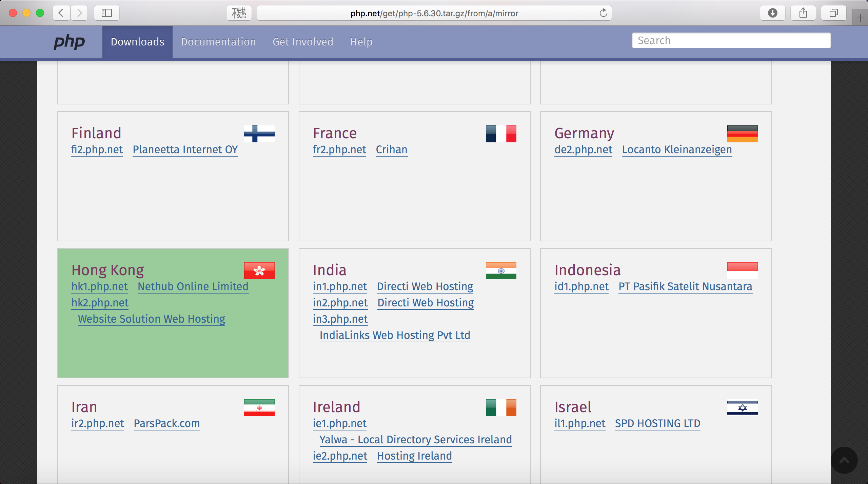Viewport: 868px width, 484px height.
Task: Open the ie2.php.net mirror link
Action: (x=340, y=456)
